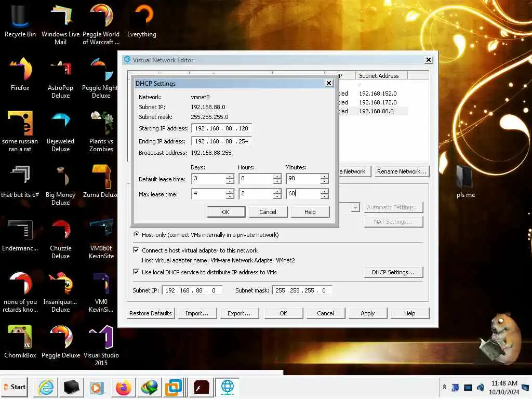Open Windows Live Mail desktop icon
This screenshot has height=399, width=532.
point(60,24)
